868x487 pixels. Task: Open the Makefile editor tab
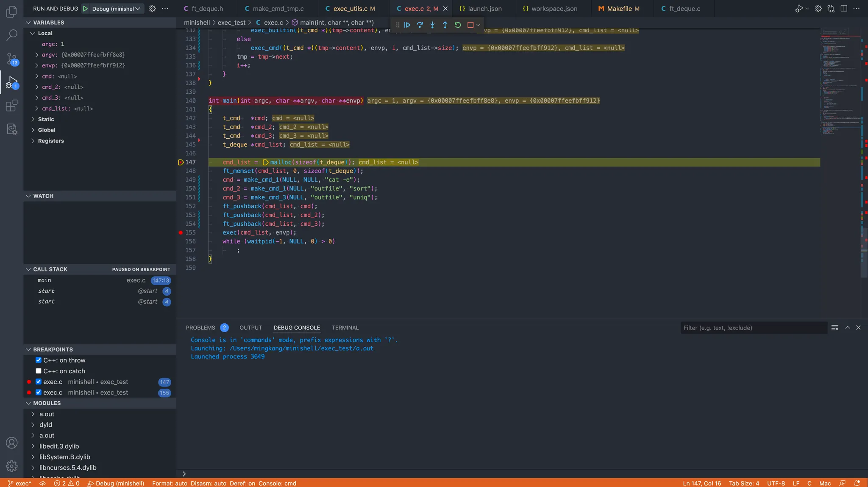coord(619,8)
